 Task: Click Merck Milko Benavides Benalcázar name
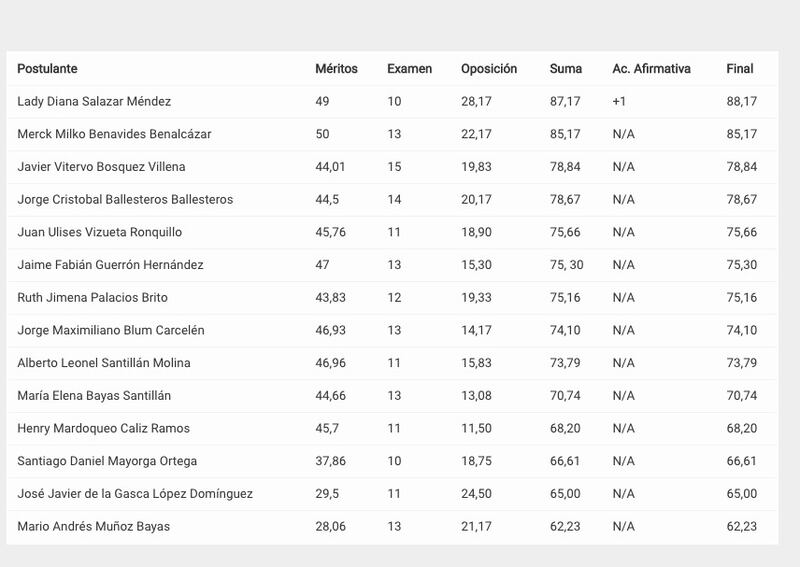click(114, 134)
